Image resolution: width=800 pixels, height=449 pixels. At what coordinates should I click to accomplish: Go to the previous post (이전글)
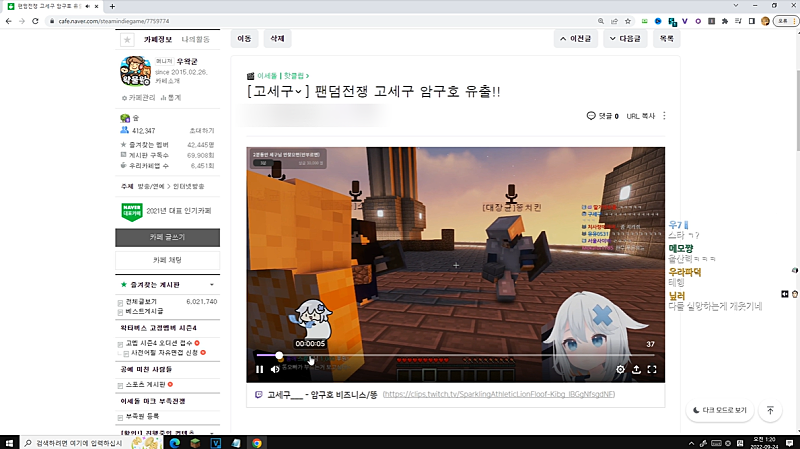point(576,39)
